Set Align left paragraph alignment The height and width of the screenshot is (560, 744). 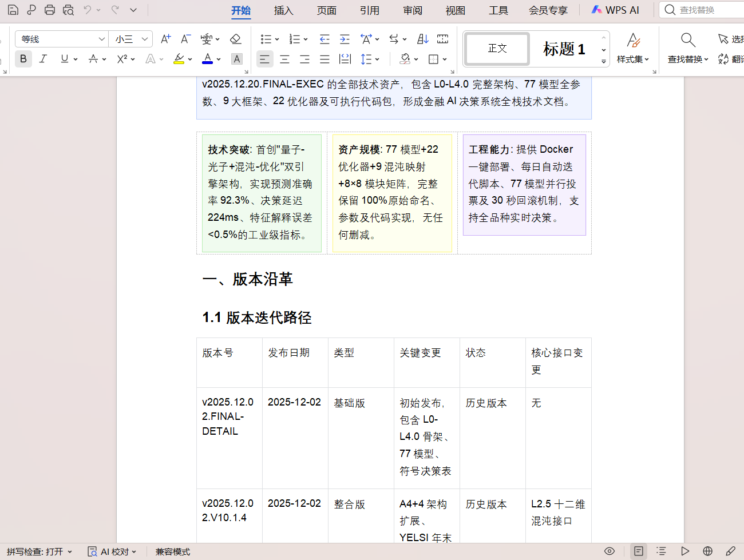tap(264, 59)
